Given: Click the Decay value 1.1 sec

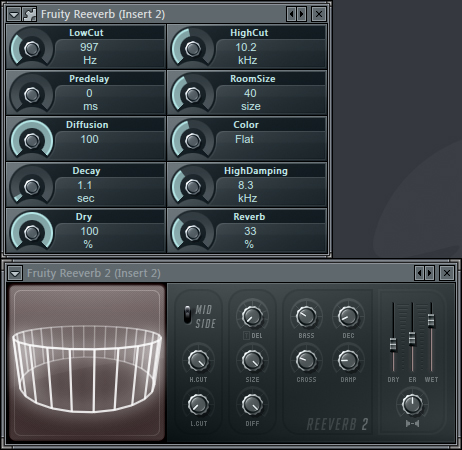Looking at the screenshot, I should [85, 192].
